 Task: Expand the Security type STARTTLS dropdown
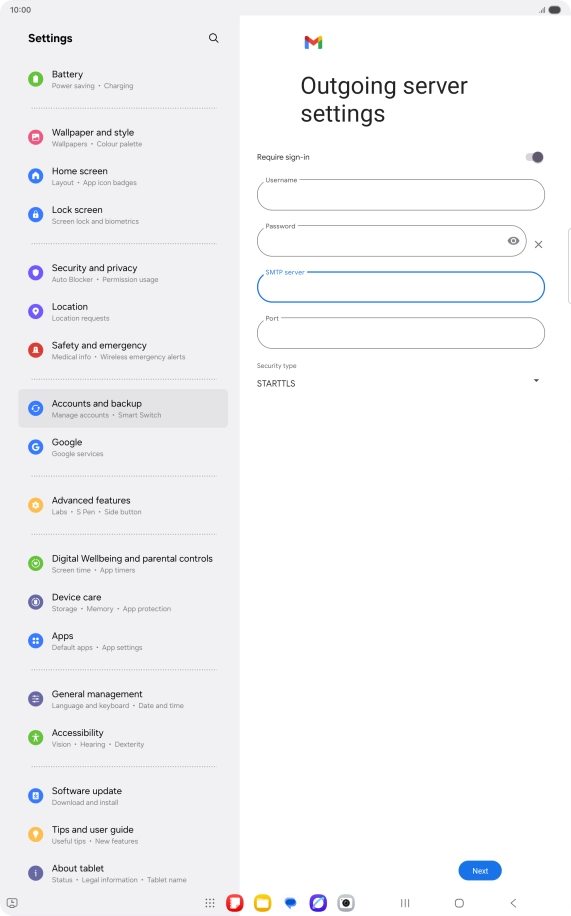(x=397, y=383)
